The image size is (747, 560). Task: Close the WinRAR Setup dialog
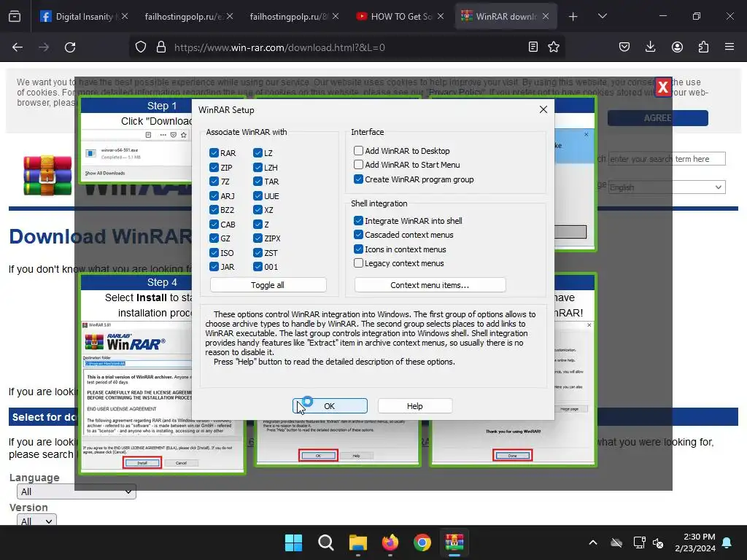pos(543,109)
